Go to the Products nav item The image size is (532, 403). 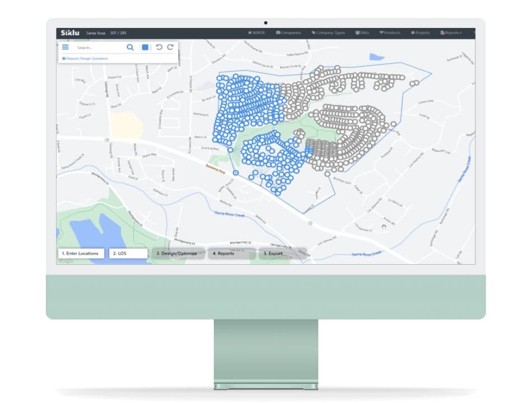tap(390, 33)
